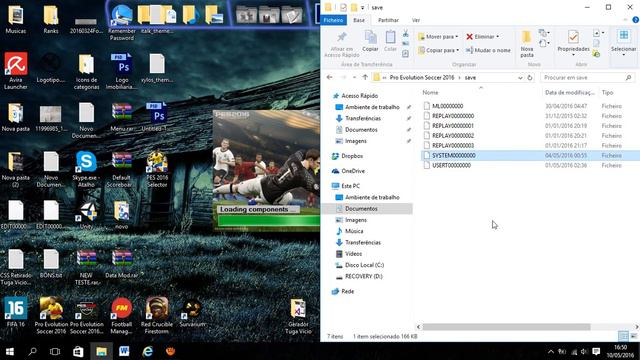The width and height of the screenshot is (640, 360).
Task: Open the Copiar para dropdown
Action: 438,50
